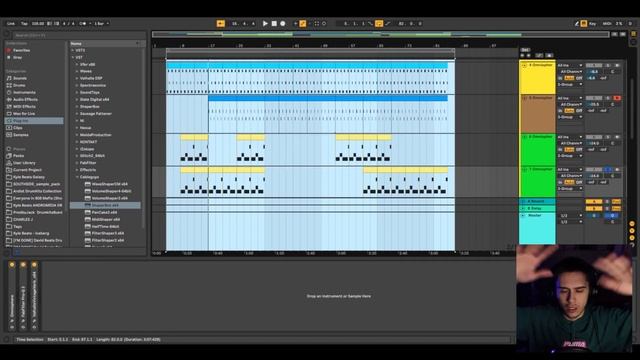Select Favorites in Collections
640x360 pixels.
click(x=21, y=50)
